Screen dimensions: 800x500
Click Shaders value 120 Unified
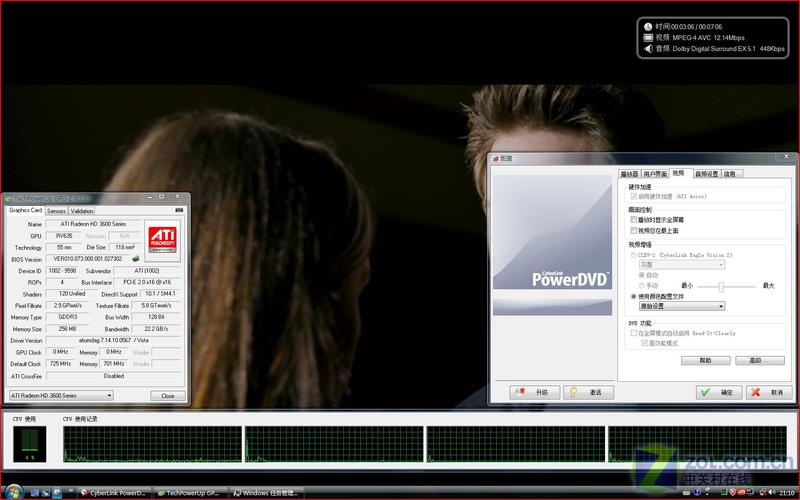(x=71, y=294)
